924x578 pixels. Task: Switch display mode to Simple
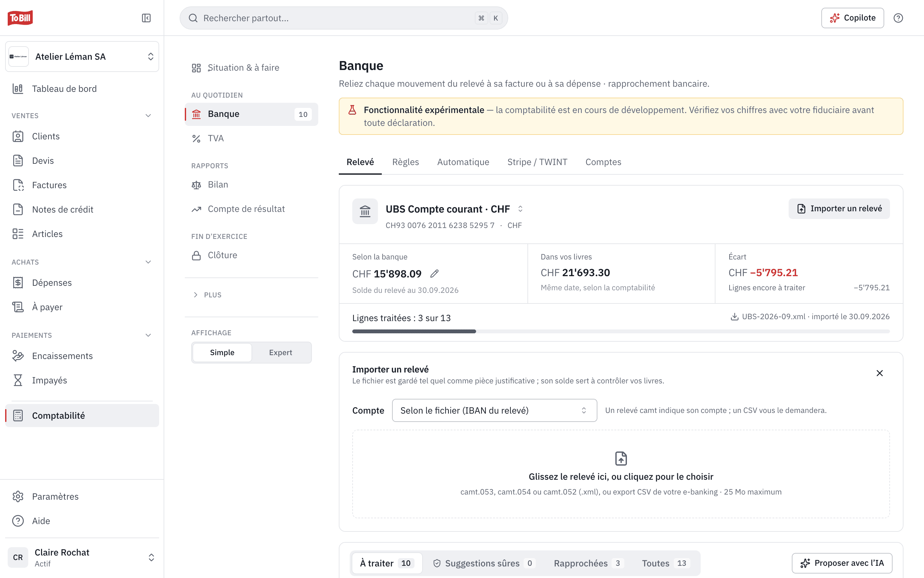coord(222,353)
